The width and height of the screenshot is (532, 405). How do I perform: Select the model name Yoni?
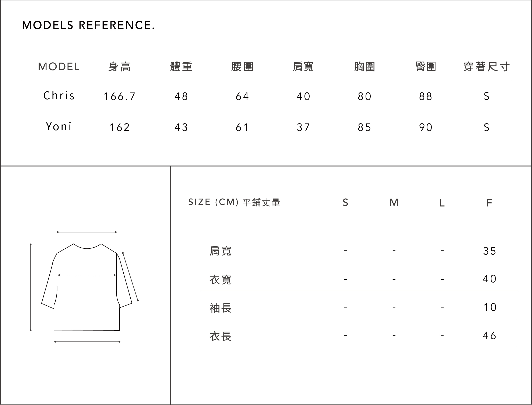click(x=59, y=127)
